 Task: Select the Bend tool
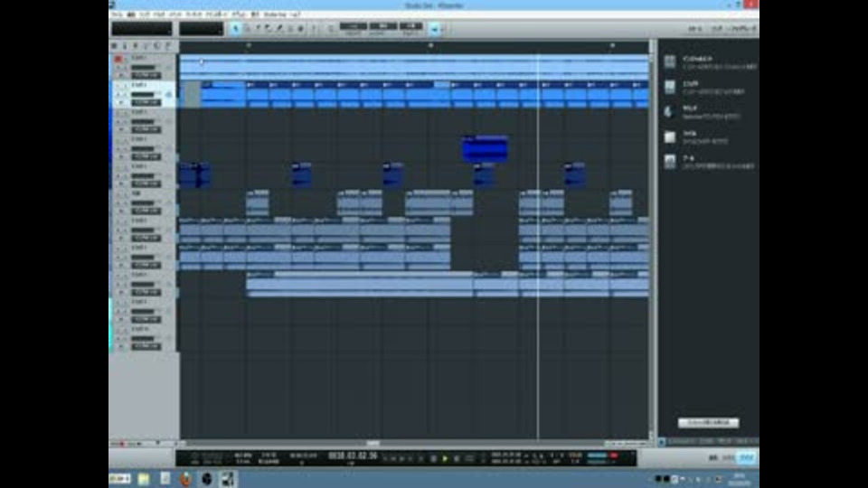click(x=300, y=28)
